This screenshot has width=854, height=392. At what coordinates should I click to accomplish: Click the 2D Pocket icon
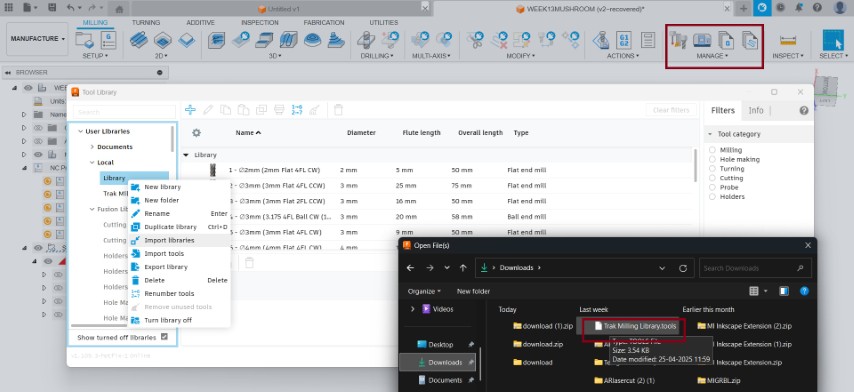(163, 39)
